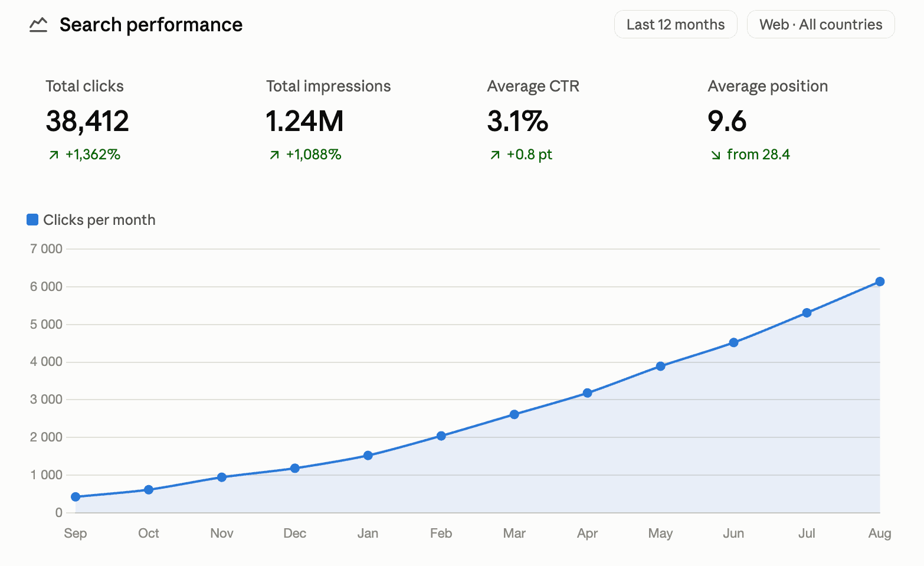Click the 0 y-axis label
Image resolution: width=924 pixels, height=566 pixels.
[58, 513]
